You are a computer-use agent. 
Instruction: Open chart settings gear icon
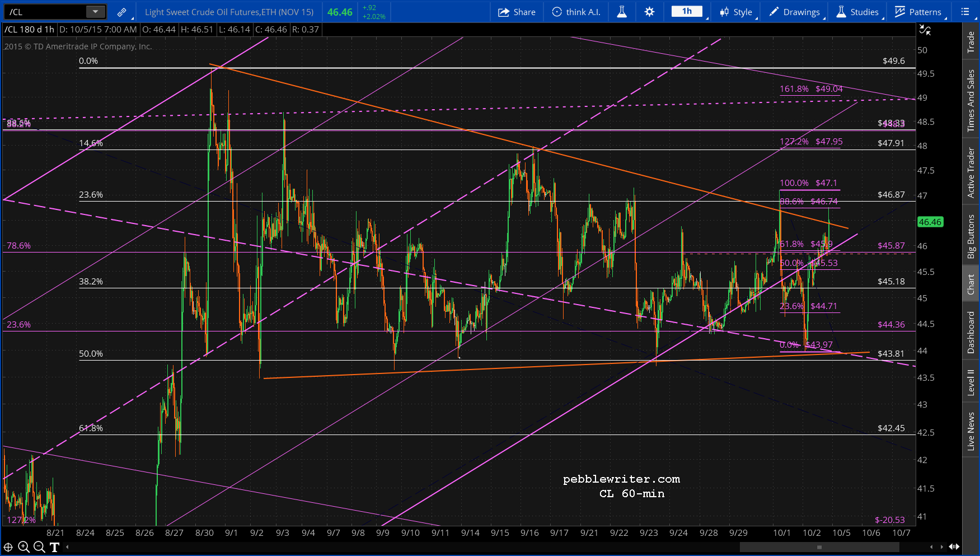(x=649, y=12)
